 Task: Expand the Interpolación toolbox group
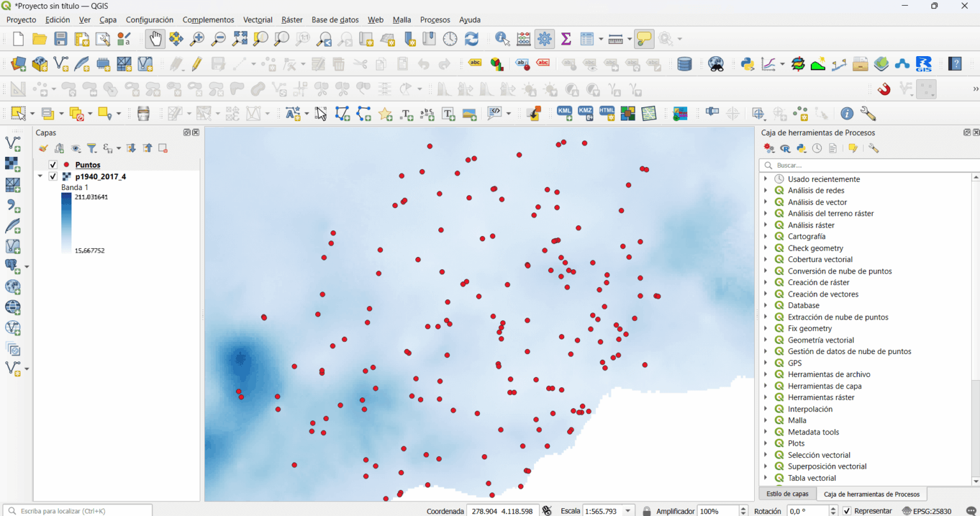(x=767, y=408)
